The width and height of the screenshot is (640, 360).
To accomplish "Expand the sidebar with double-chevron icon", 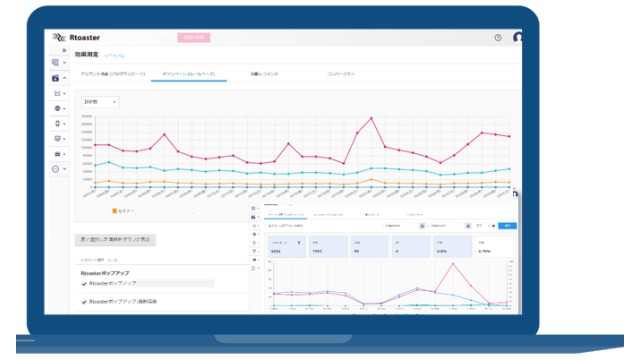I will (x=64, y=50).
